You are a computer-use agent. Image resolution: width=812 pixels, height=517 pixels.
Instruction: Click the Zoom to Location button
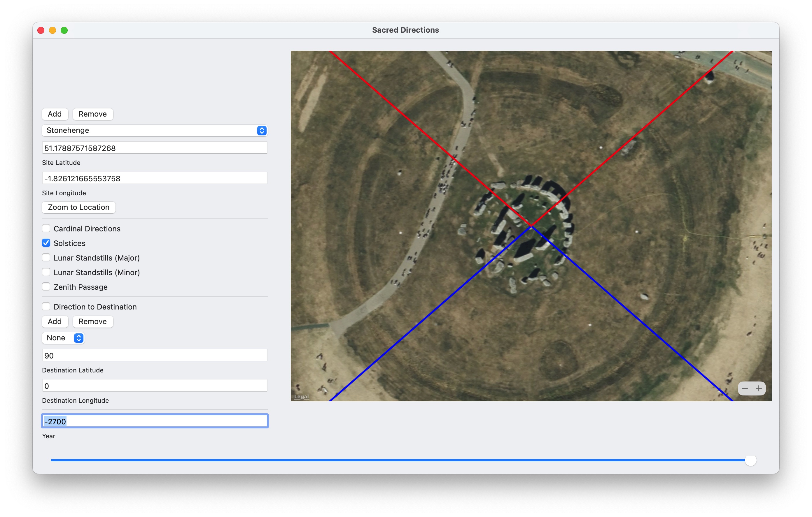coord(78,207)
